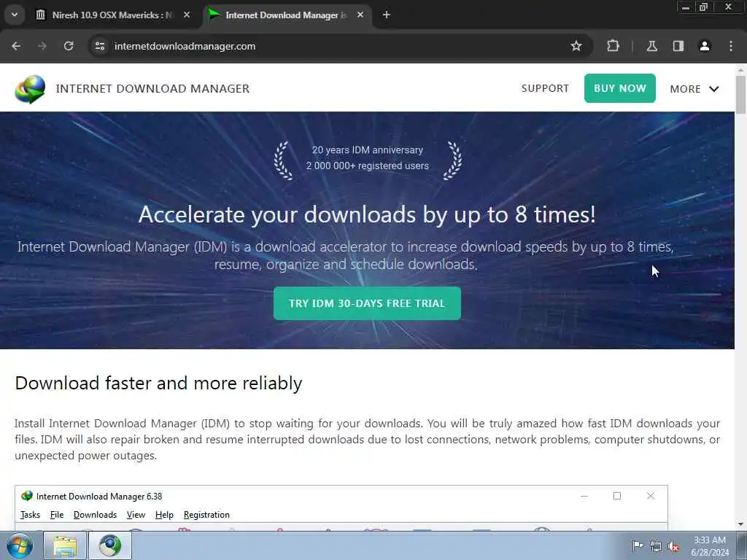Open Chrome Labs flask icon
Viewport: 747px width, 560px height.
652,46
